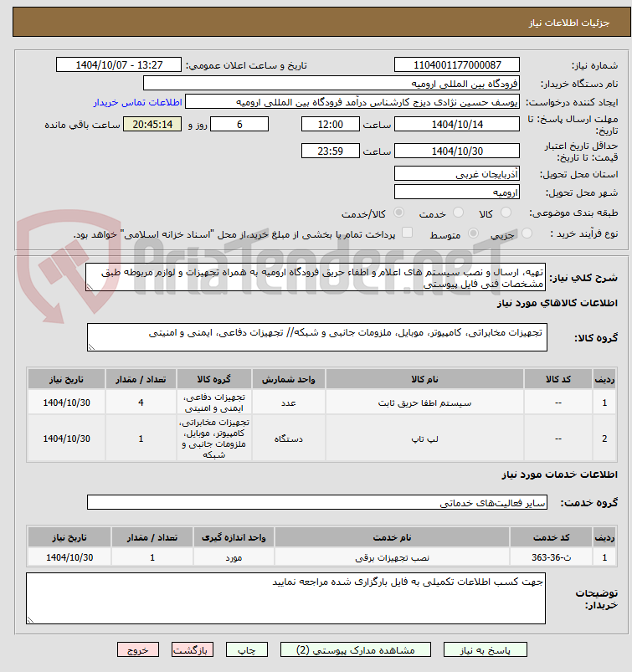Select the جزیی purchase type radio
Viewport: 632px width, 672px height.
point(527,233)
